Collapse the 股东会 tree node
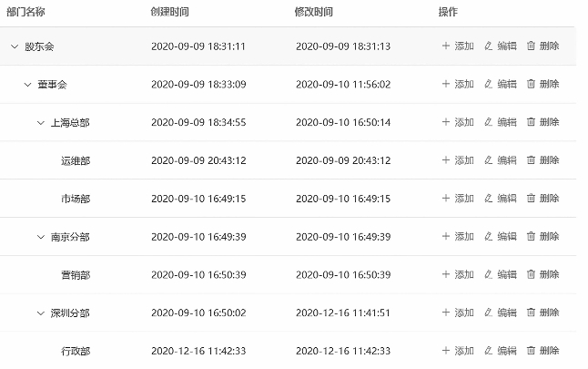 click(15, 46)
